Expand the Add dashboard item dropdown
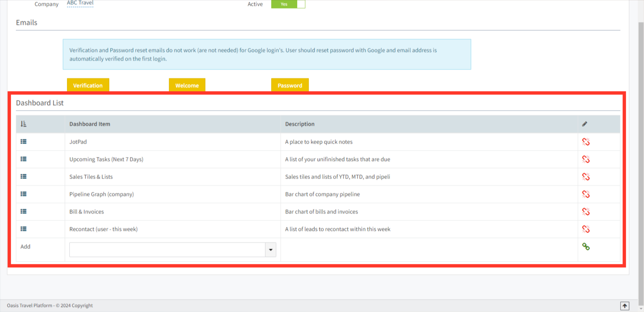Screen dimensions: 644x312 point(271,250)
